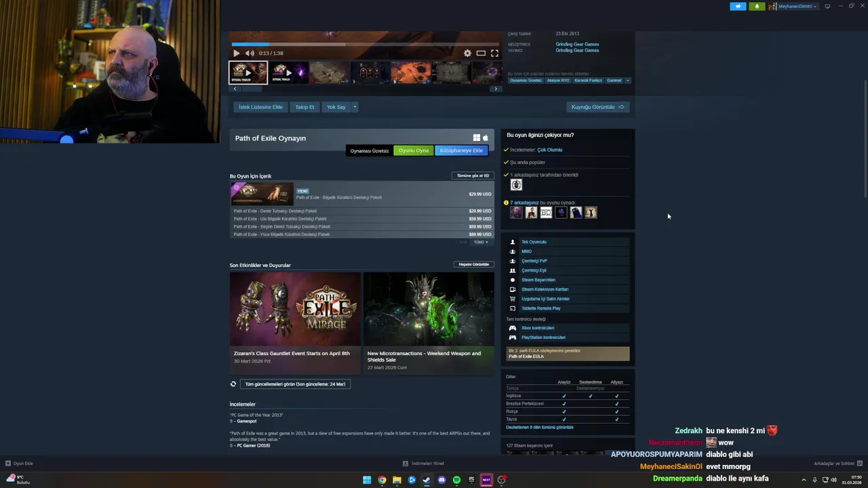The height and width of the screenshot is (488, 868).
Task: Click Yok Say button
Action: pyautogui.click(x=336, y=107)
